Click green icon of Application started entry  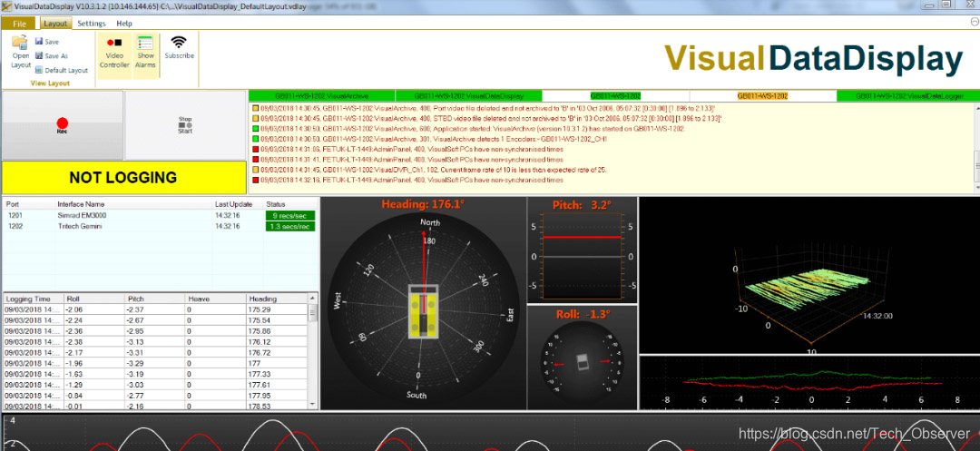255,128
